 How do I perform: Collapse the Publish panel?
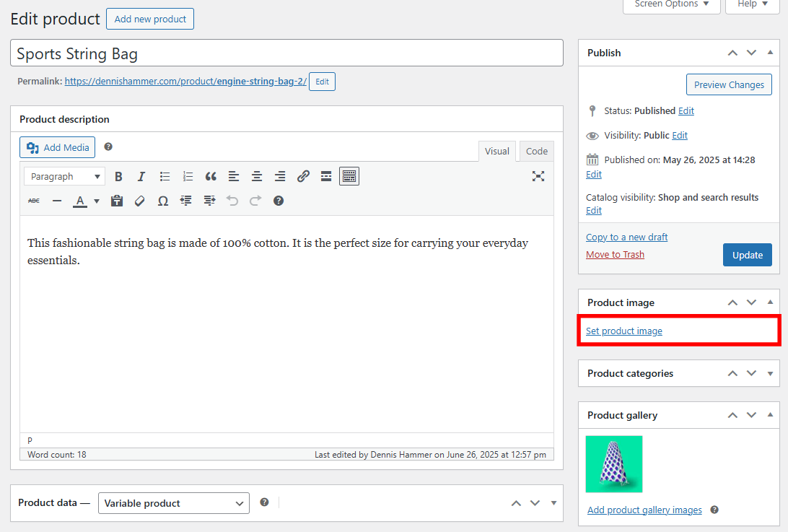[x=769, y=52]
